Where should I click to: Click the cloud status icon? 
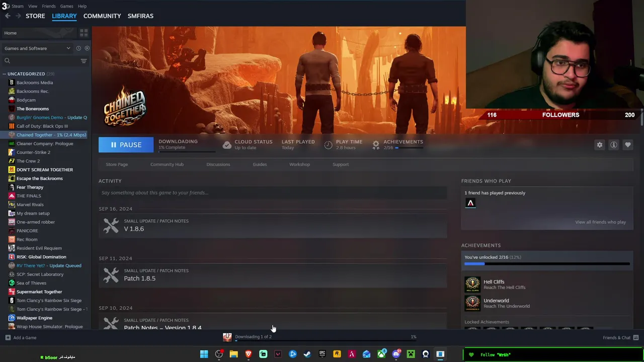click(227, 145)
